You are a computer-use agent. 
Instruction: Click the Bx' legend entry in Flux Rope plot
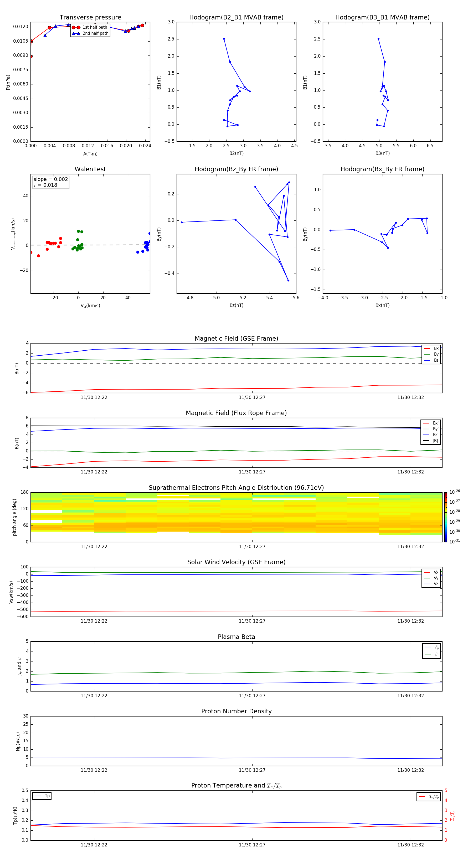(431, 423)
